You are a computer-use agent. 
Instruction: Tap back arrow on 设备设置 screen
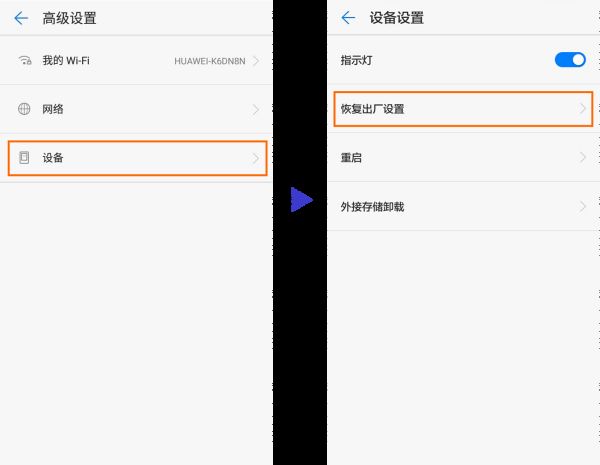click(x=348, y=18)
